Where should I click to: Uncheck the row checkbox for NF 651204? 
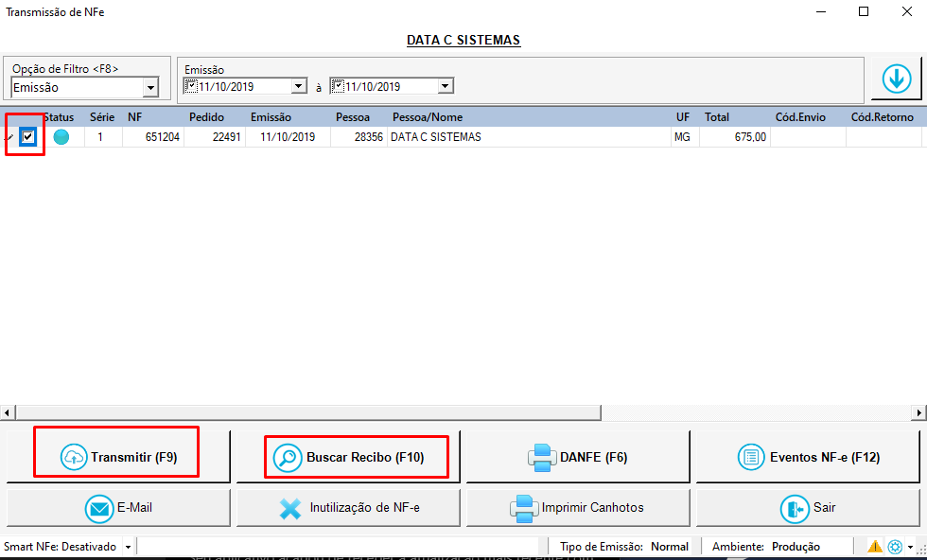click(x=28, y=137)
